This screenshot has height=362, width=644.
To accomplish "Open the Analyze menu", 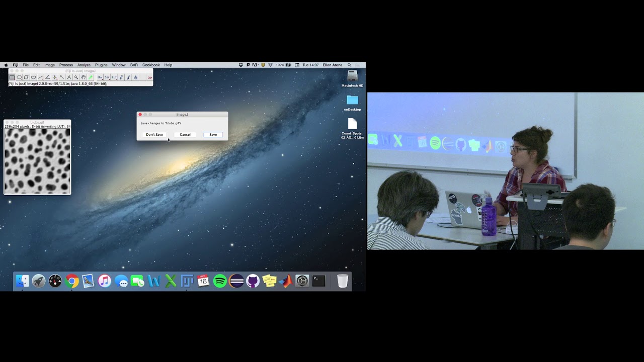I will click(x=84, y=65).
